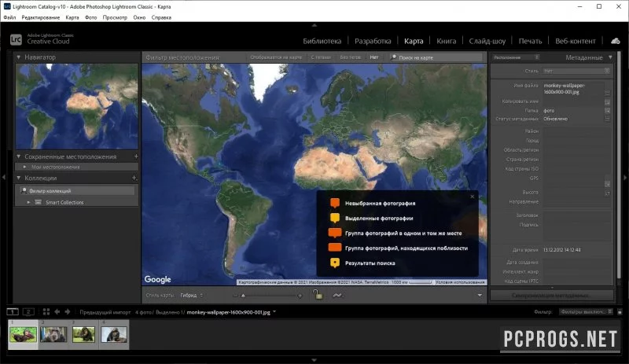The image size is (629, 364).
Task: Collapse the Сохраненные местоположения panel
Action: tap(18, 156)
